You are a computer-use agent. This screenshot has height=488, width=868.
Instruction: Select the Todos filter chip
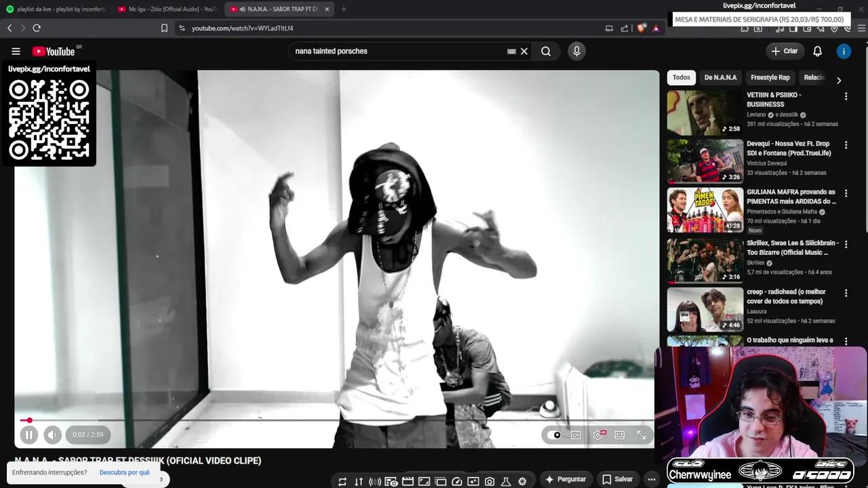point(682,77)
